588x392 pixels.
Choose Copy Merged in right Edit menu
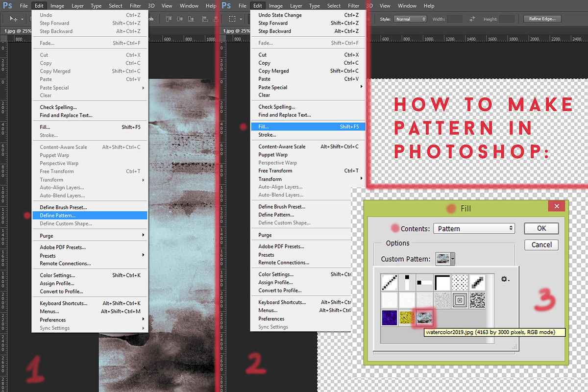click(308, 71)
